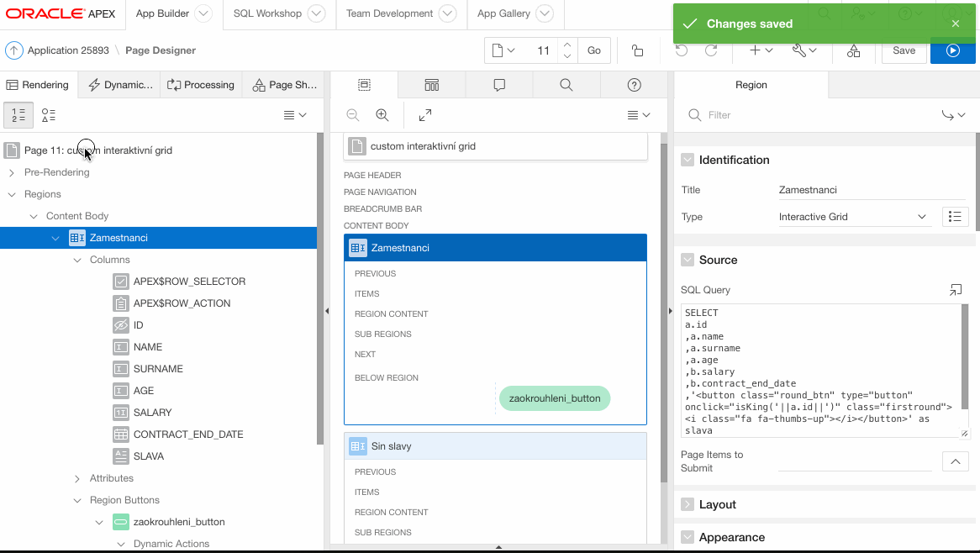Open the Page Search magnifier tab
Screen dimensions: 980x553
[566, 85]
